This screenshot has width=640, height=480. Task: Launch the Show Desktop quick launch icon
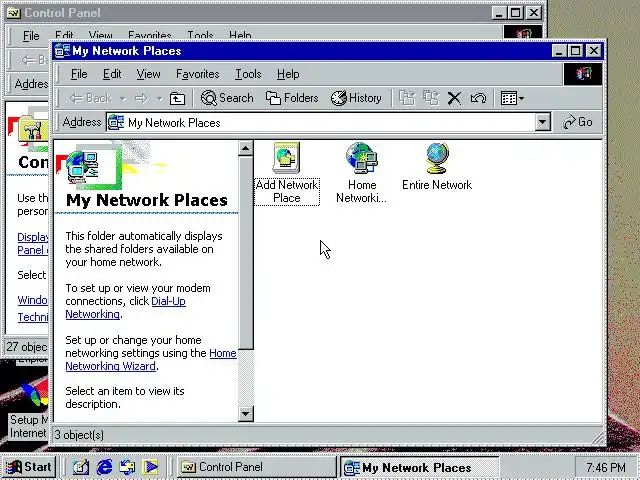[81, 467]
